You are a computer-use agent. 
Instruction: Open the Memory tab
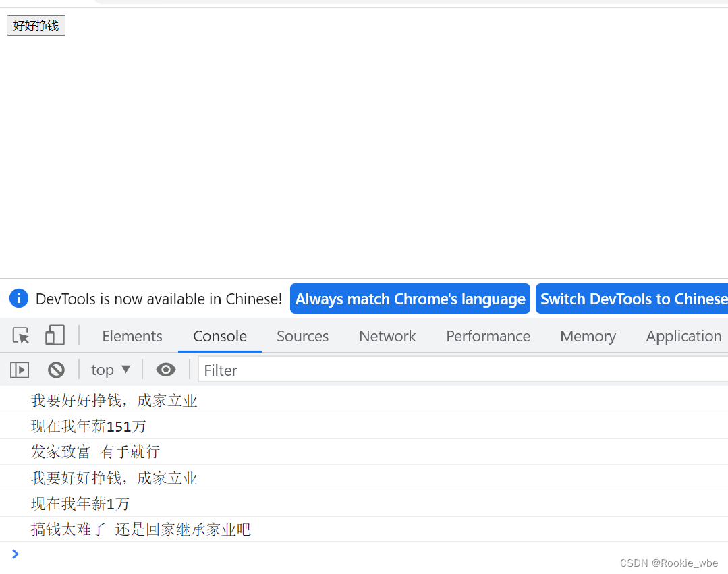tap(588, 336)
